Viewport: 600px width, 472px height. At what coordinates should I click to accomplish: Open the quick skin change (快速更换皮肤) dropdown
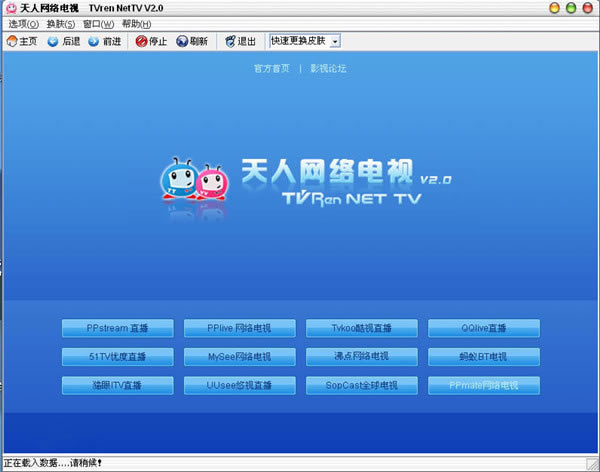coord(334,41)
